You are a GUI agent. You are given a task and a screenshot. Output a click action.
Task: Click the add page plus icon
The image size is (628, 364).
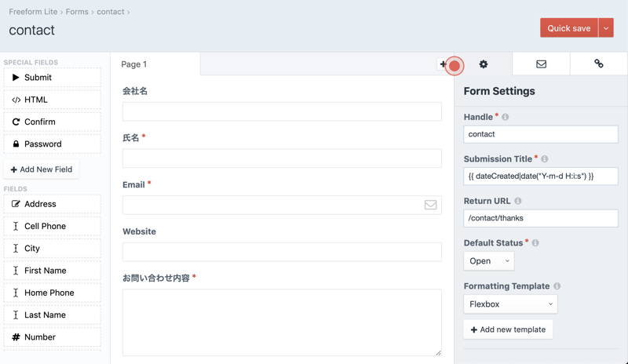coord(444,64)
